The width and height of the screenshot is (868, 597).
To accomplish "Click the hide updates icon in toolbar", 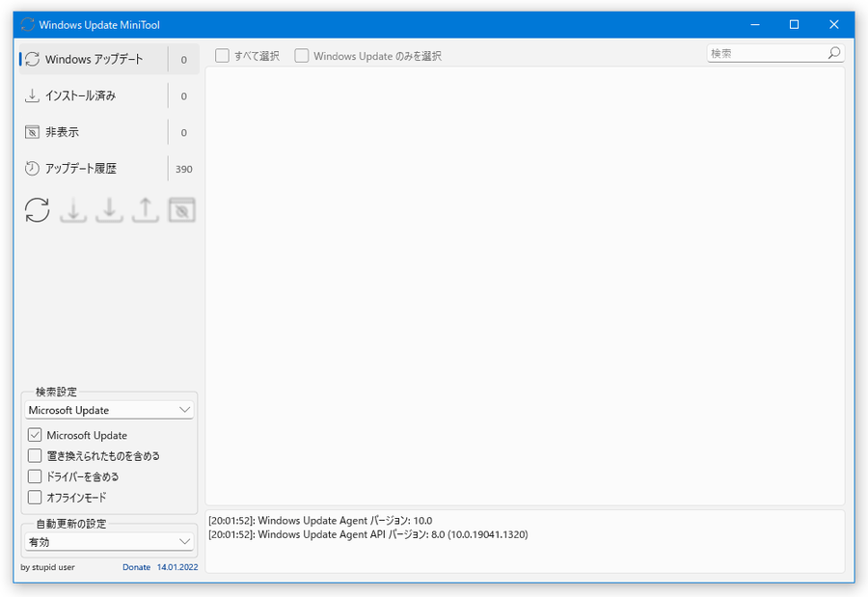I will [182, 210].
